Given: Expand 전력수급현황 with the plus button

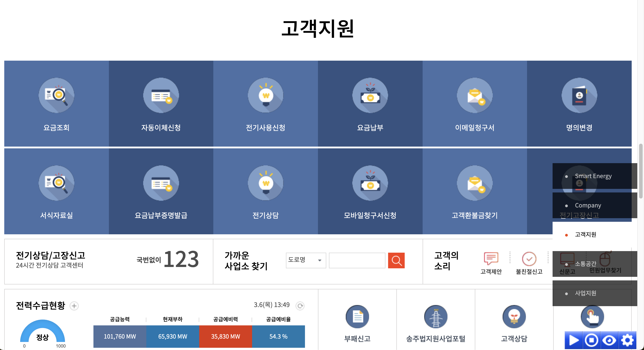Looking at the screenshot, I should [x=74, y=306].
